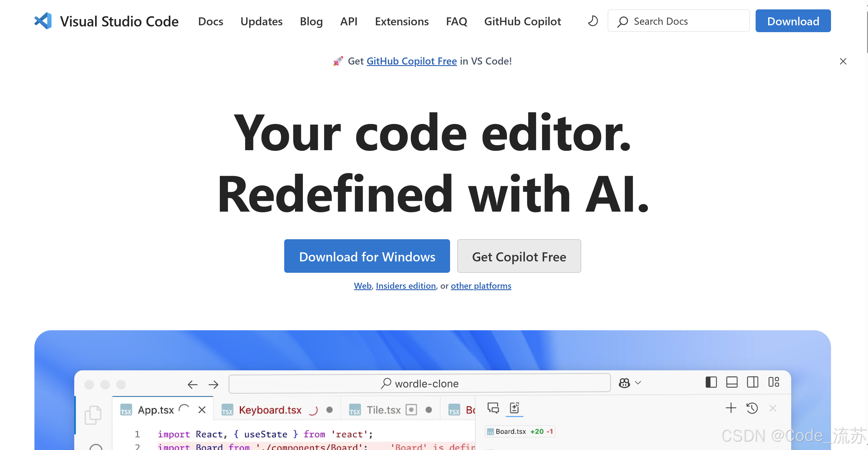868x450 pixels.
Task: Click the Visual Studio Code logo icon
Action: pyautogui.click(x=43, y=21)
